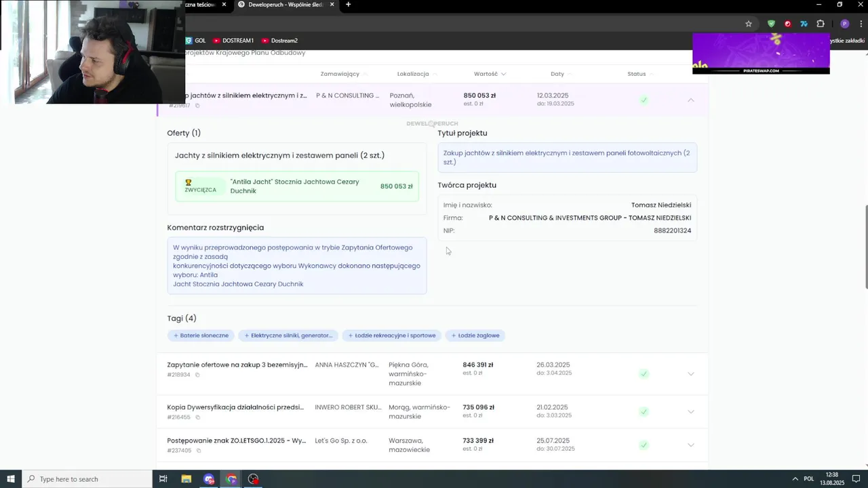This screenshot has width=868, height=488.
Task: Click the 733 399 zł value cell
Action: coord(478,441)
